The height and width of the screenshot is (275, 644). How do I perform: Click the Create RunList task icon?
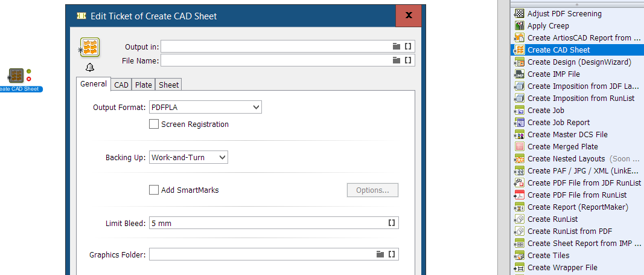pos(519,219)
